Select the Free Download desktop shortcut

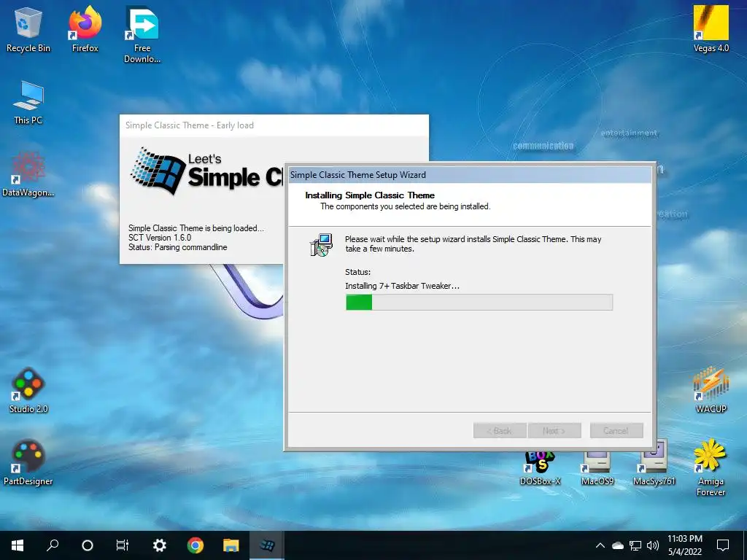142,34
